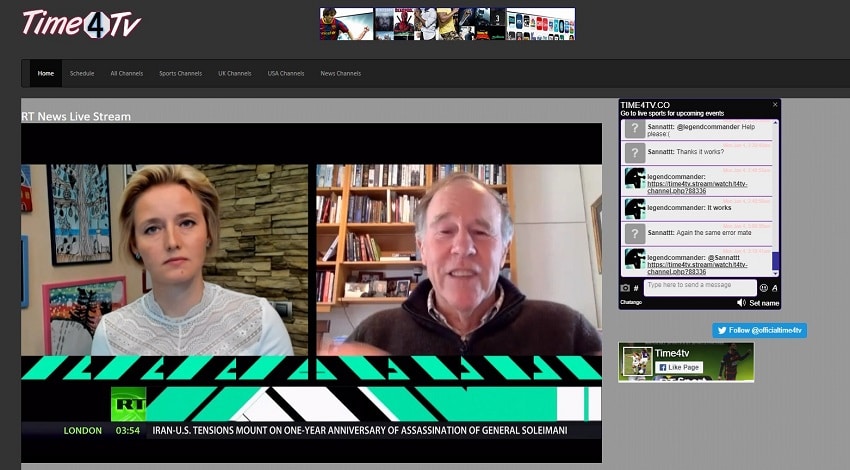Click legendcommander avatar beside 'It works'
Image resolution: width=850 pixels, height=470 pixels.
tap(635, 209)
